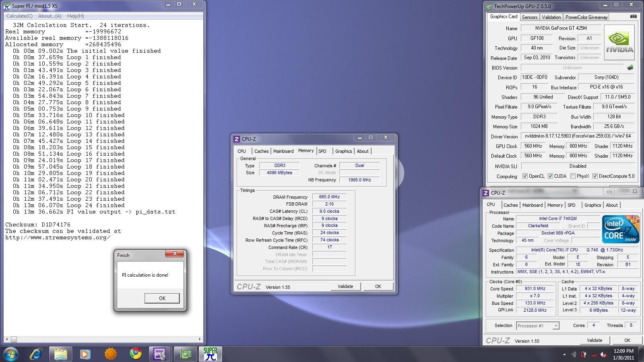This screenshot has width=644, height=362.
Task: Open Mainboard tab in CPU-Z Memory window
Action: pyautogui.click(x=283, y=151)
